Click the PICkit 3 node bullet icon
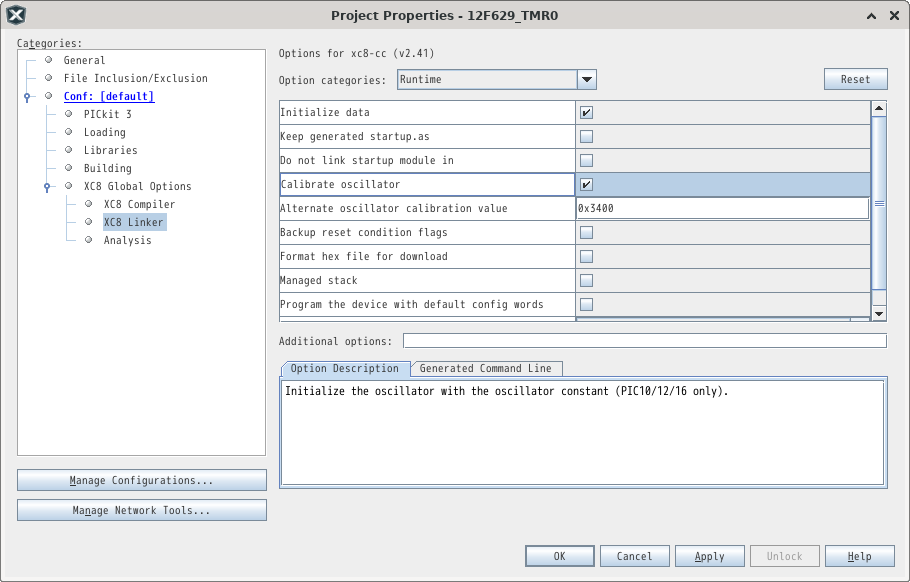910x582 pixels. pos(68,114)
